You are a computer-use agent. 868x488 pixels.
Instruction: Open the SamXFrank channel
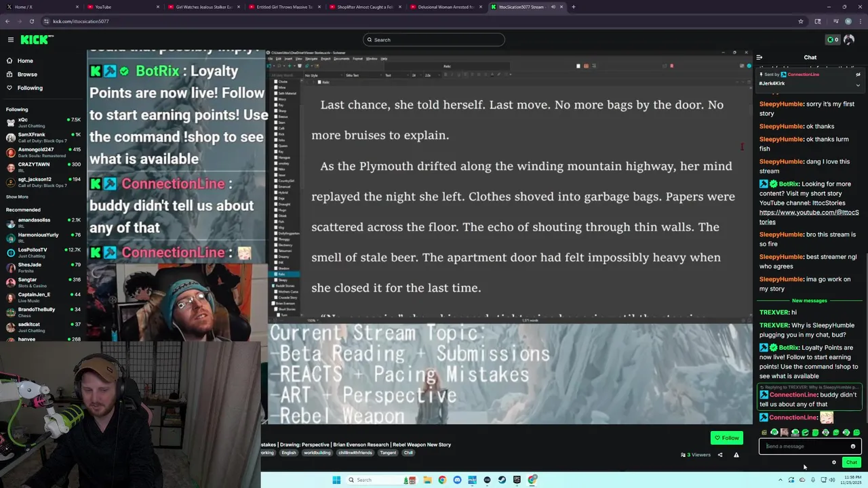tap(43, 138)
